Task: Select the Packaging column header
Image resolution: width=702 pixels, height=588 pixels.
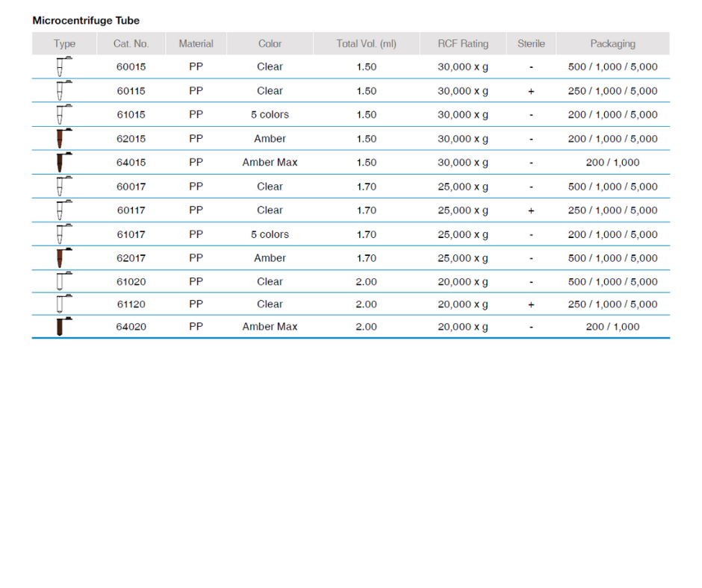Action: click(612, 44)
